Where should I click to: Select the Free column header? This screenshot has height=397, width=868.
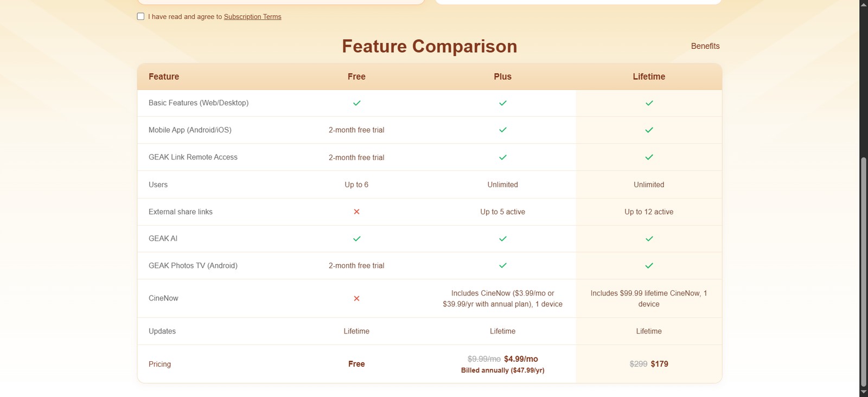point(356,76)
